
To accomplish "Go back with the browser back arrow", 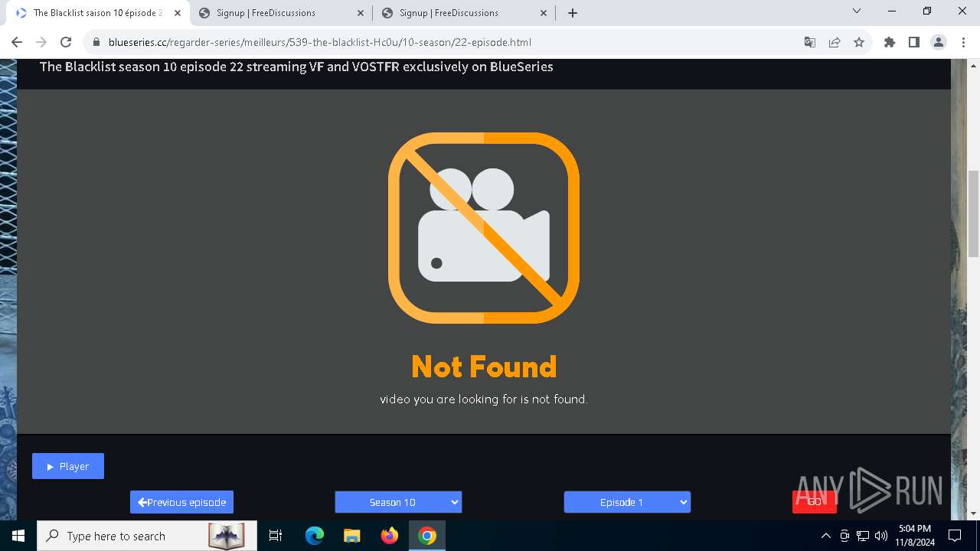I will tap(17, 42).
